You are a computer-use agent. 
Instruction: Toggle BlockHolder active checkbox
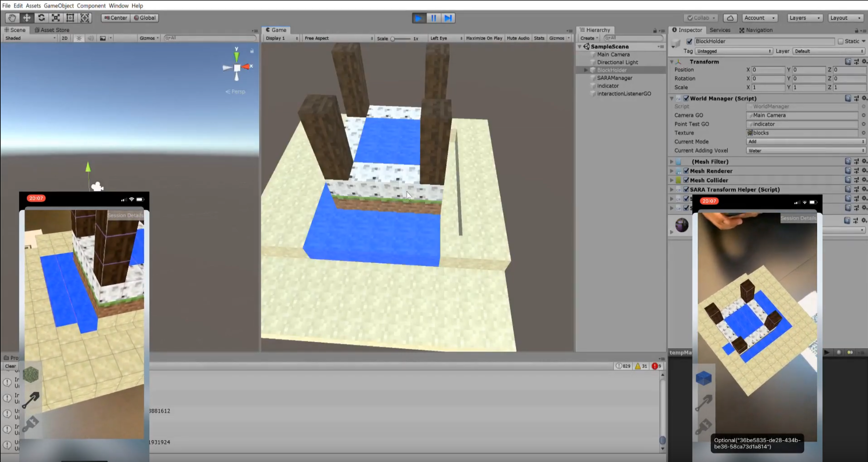pyautogui.click(x=689, y=42)
